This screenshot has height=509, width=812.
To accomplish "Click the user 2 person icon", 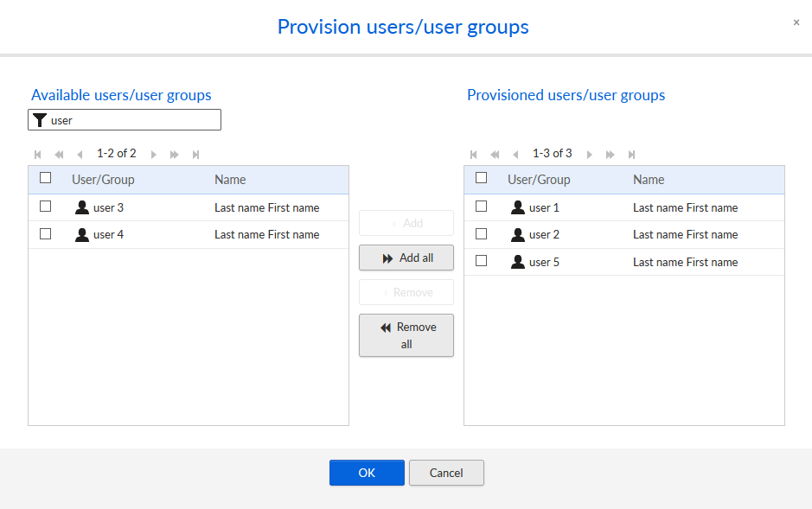I will click(x=518, y=235).
